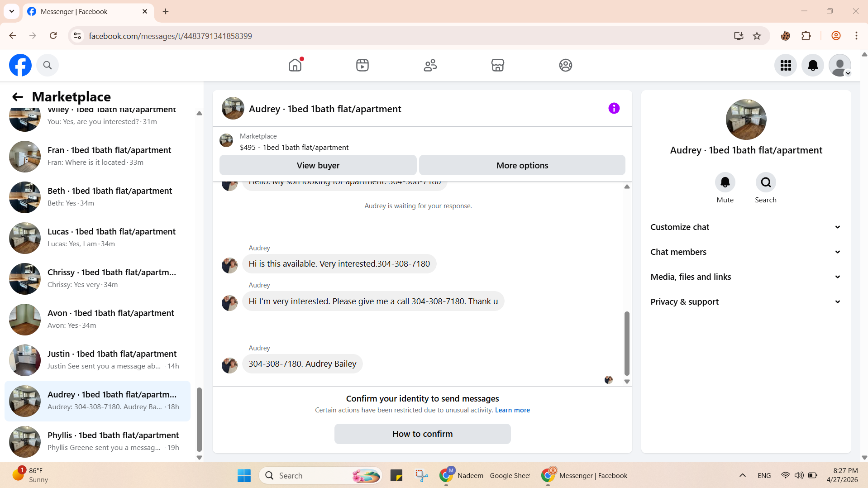This screenshot has height=488, width=868.
Task: Open the cookie extension icon
Action: (x=786, y=36)
